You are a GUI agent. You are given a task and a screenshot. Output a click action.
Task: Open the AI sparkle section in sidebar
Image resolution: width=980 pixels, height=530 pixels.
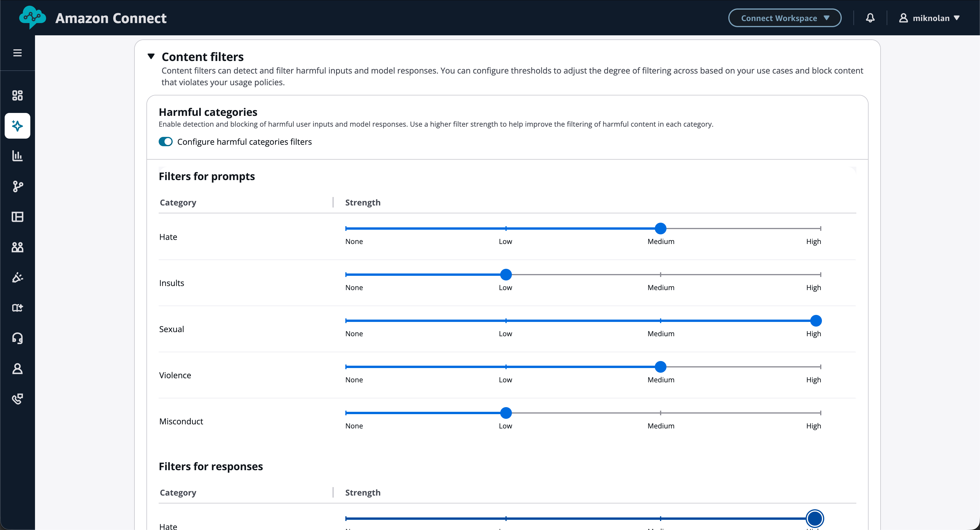(17, 126)
